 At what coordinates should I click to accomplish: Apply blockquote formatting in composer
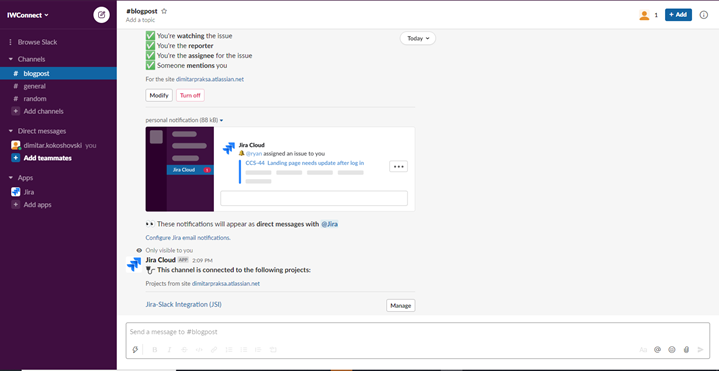[x=258, y=349]
